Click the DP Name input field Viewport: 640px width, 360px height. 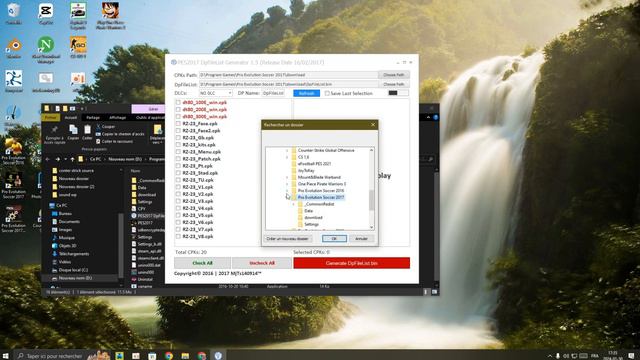click(x=273, y=93)
